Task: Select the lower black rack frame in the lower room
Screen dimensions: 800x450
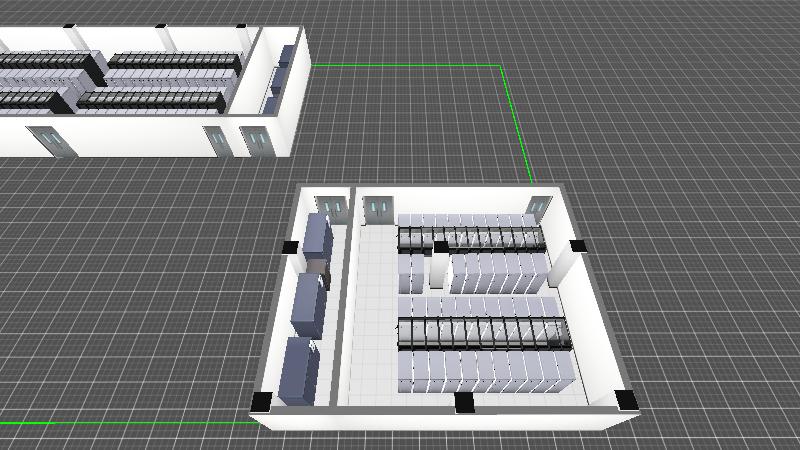Action: pos(483,333)
